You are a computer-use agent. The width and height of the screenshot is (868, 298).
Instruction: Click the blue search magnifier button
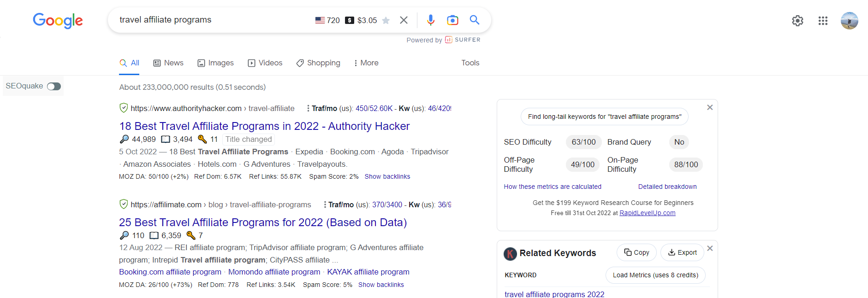click(475, 20)
